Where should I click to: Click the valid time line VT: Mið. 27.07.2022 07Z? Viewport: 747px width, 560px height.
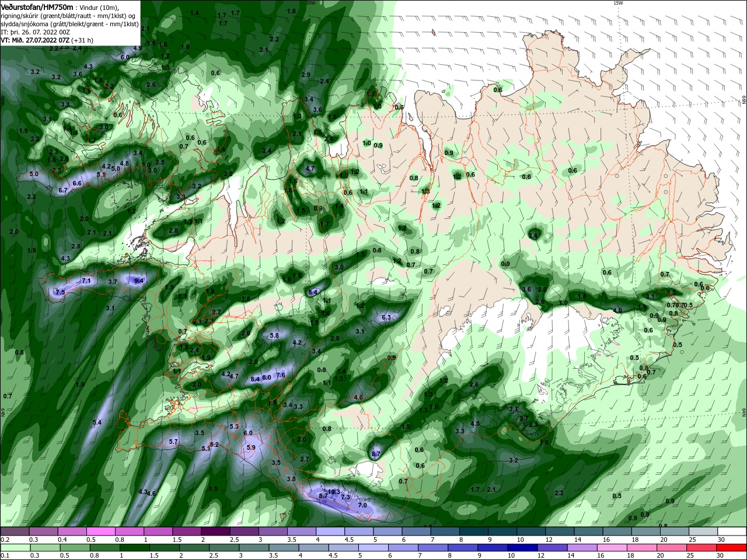coord(35,40)
